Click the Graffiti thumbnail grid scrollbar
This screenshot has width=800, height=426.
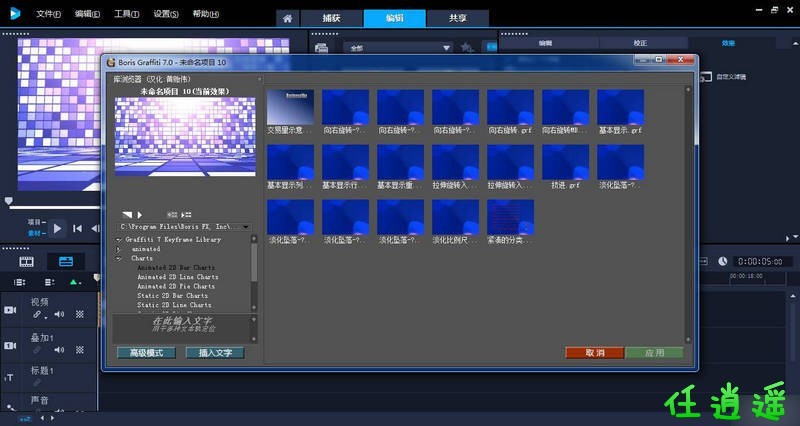688,214
